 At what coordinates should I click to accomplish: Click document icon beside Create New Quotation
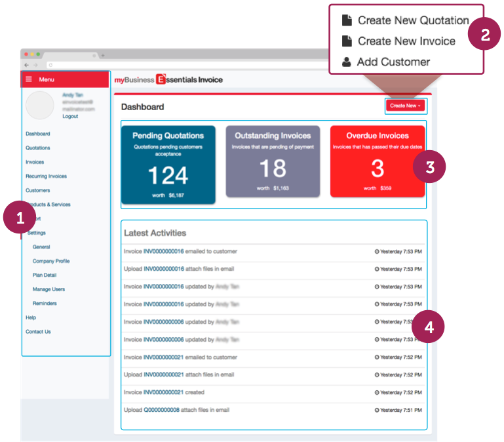tap(347, 20)
